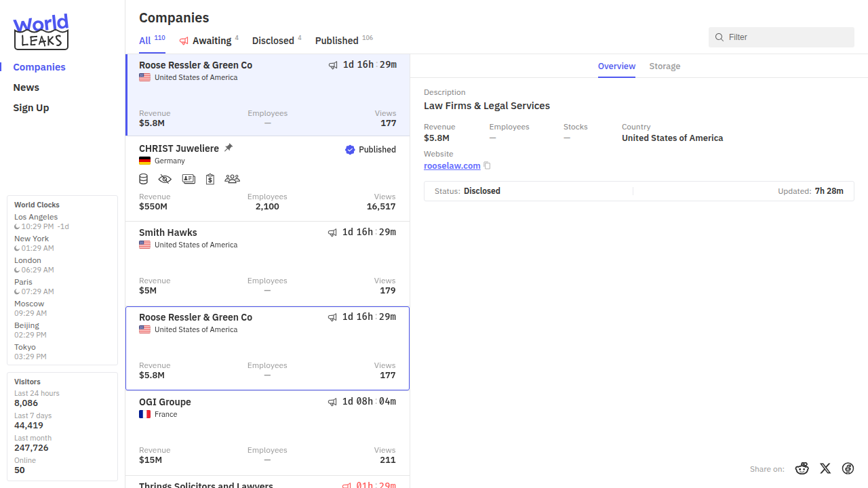Click the World Leaks logo

tap(41, 32)
